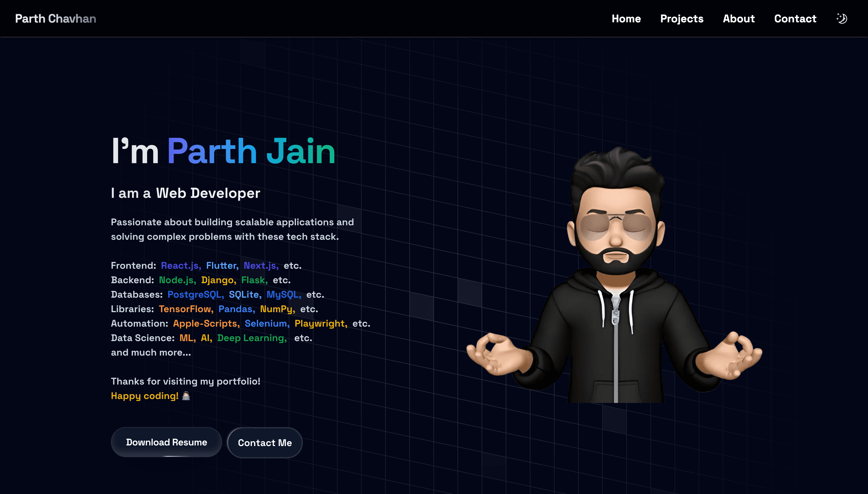Click the PostgreSQL database label

coord(195,294)
